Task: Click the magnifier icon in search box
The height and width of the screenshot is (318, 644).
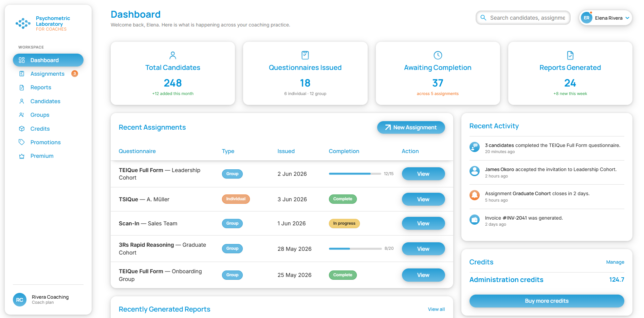Action: point(483,18)
